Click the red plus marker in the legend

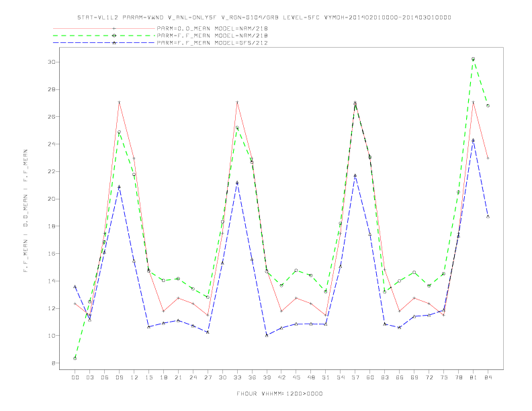tap(114, 28)
